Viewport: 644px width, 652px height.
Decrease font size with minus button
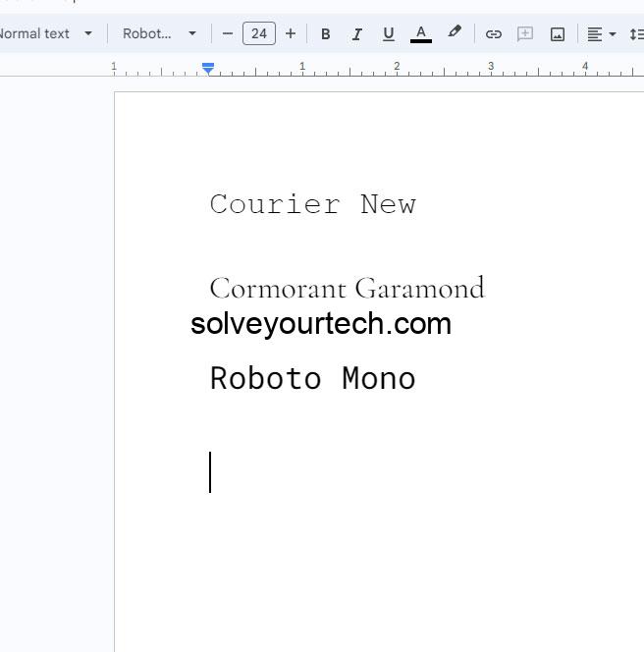(x=228, y=33)
